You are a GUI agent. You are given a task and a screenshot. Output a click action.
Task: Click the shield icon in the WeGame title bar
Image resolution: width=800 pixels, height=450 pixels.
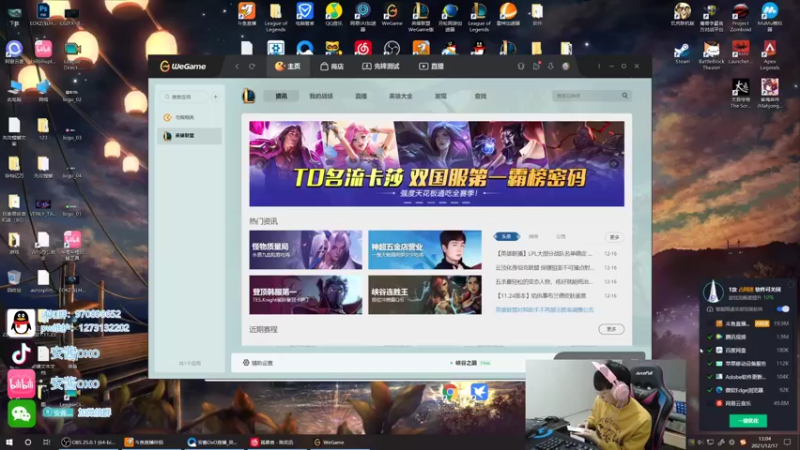[521, 66]
